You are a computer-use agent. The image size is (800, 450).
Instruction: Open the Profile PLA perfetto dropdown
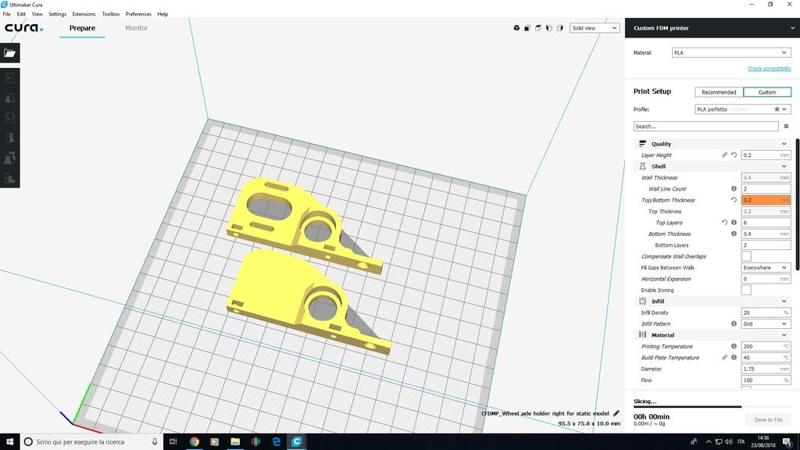742,109
